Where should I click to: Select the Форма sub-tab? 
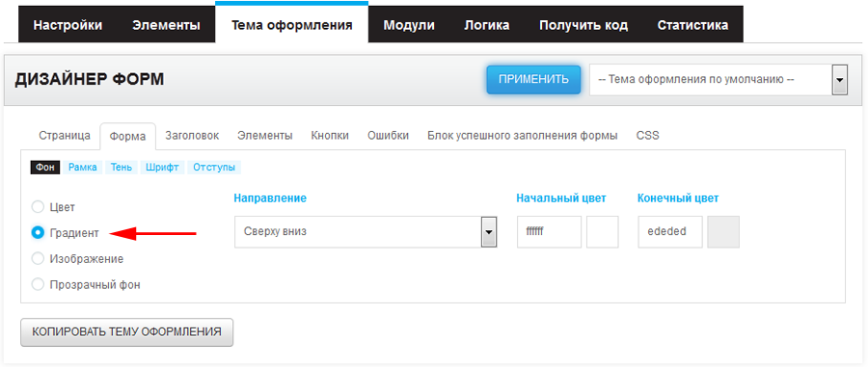(x=128, y=136)
